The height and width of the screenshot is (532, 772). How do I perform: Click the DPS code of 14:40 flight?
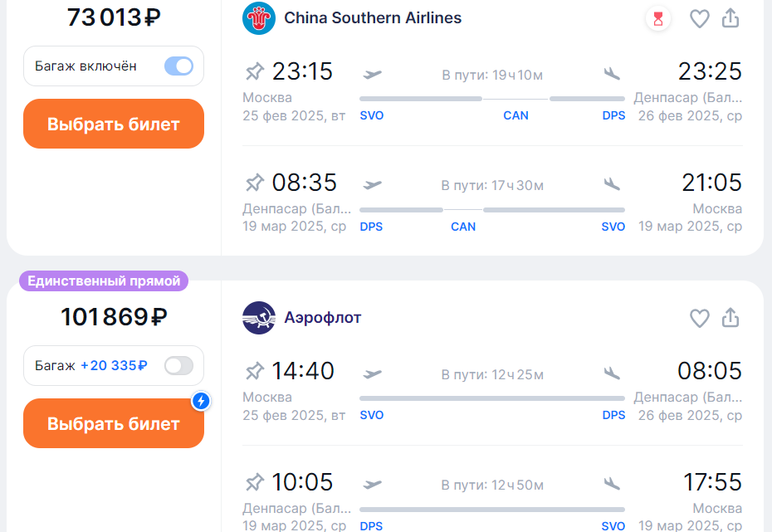pyautogui.click(x=613, y=415)
